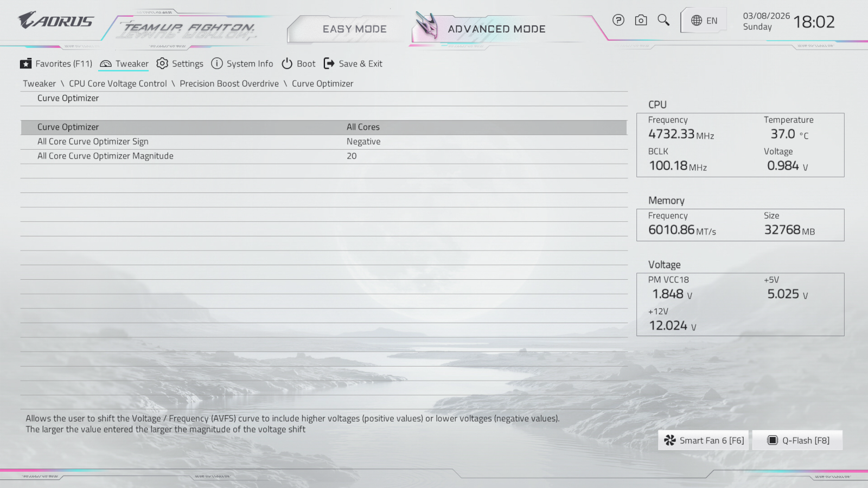Select the Advanced Mode tab
Screen dimensions: 868x488
coord(496,29)
